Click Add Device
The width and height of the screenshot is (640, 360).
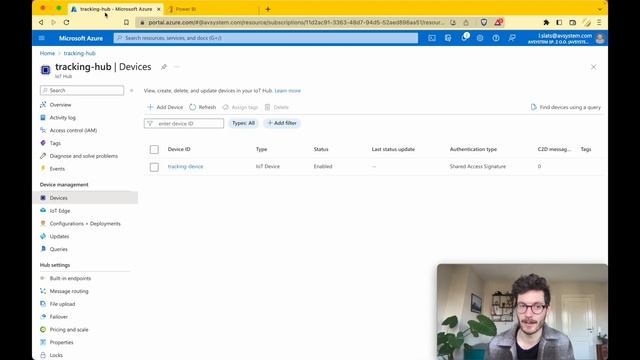pyautogui.click(x=165, y=107)
